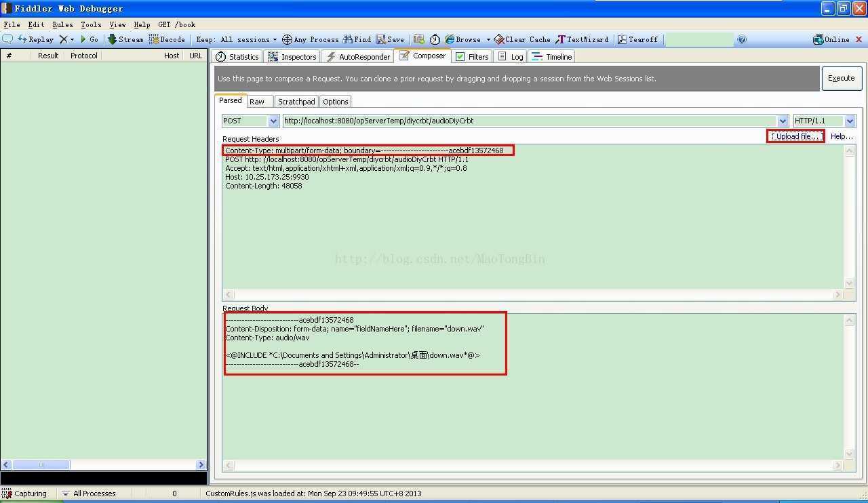
Task: Click the Request Headers vertical scrollbar up arrow
Action: coord(849,150)
